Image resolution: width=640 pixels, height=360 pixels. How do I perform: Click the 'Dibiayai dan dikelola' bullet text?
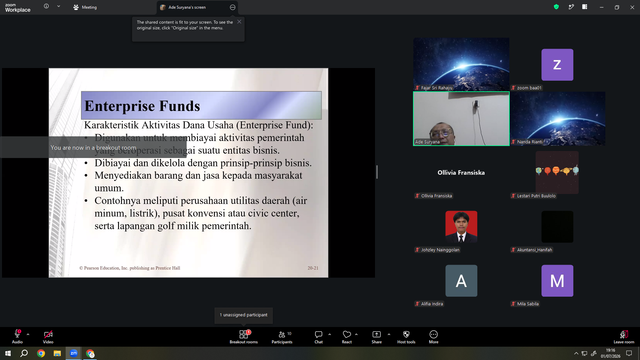click(x=203, y=163)
